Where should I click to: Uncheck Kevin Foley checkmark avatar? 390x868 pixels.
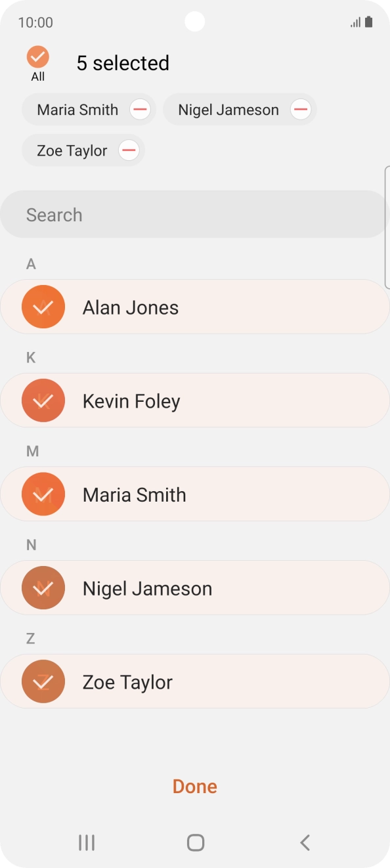click(43, 401)
